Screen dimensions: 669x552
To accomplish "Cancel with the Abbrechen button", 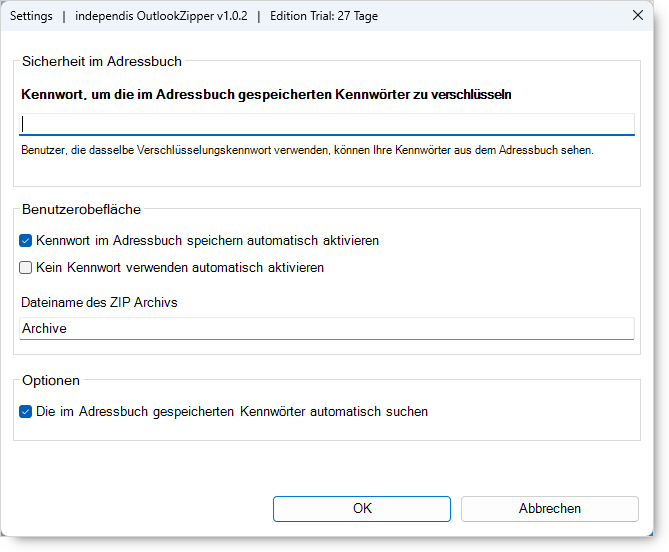I will (x=550, y=508).
